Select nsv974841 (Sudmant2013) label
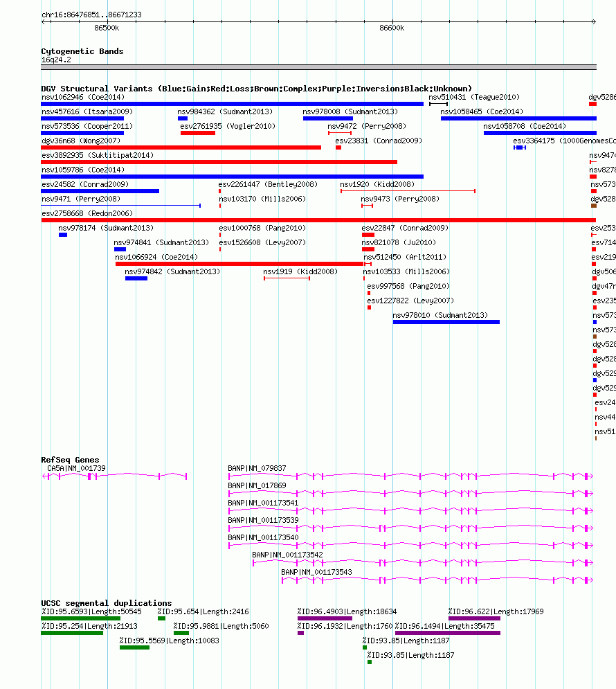Viewport: 616px width, 689px height. pos(161,242)
